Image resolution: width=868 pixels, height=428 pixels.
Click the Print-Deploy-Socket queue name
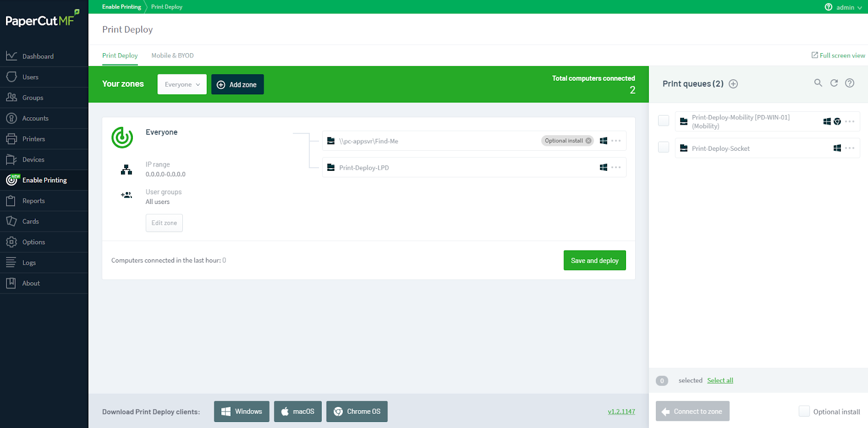[720, 149]
